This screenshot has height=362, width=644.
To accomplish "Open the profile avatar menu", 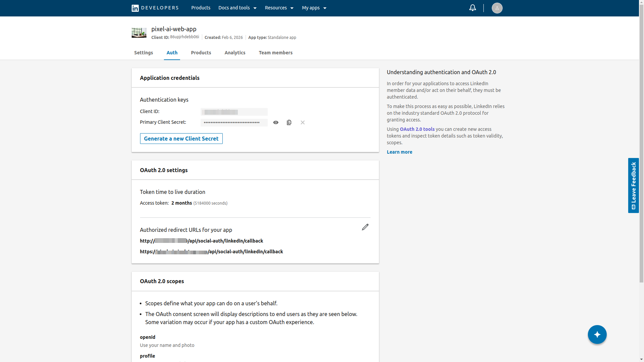I will tap(497, 8).
